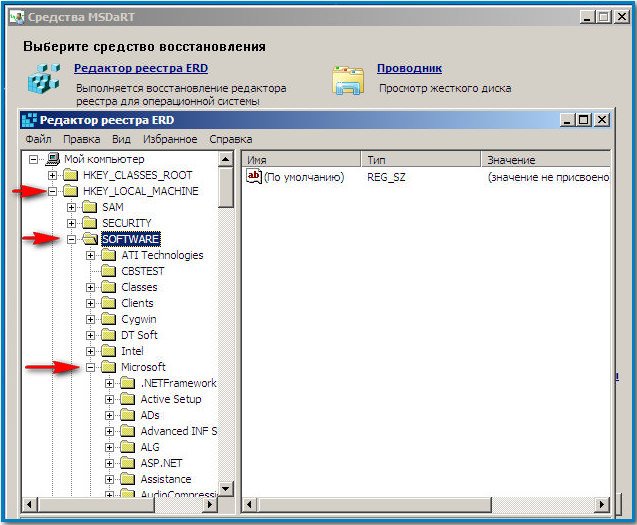The height and width of the screenshot is (525, 637).
Task: Click the SAM folder icon
Action: tap(89, 207)
